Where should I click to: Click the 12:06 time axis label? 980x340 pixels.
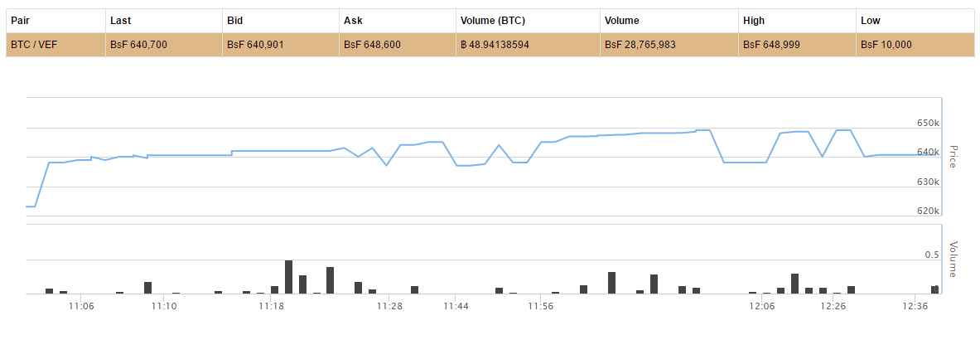click(761, 307)
